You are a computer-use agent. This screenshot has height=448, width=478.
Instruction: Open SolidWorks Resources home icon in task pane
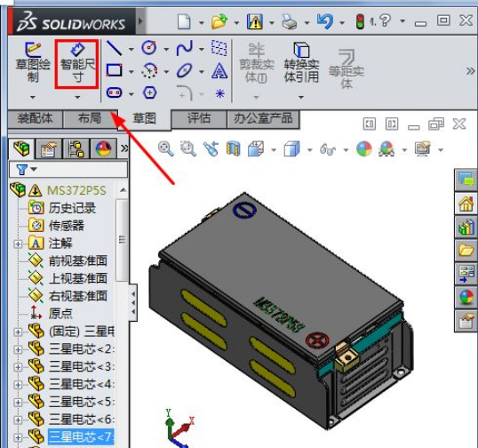[x=466, y=204]
